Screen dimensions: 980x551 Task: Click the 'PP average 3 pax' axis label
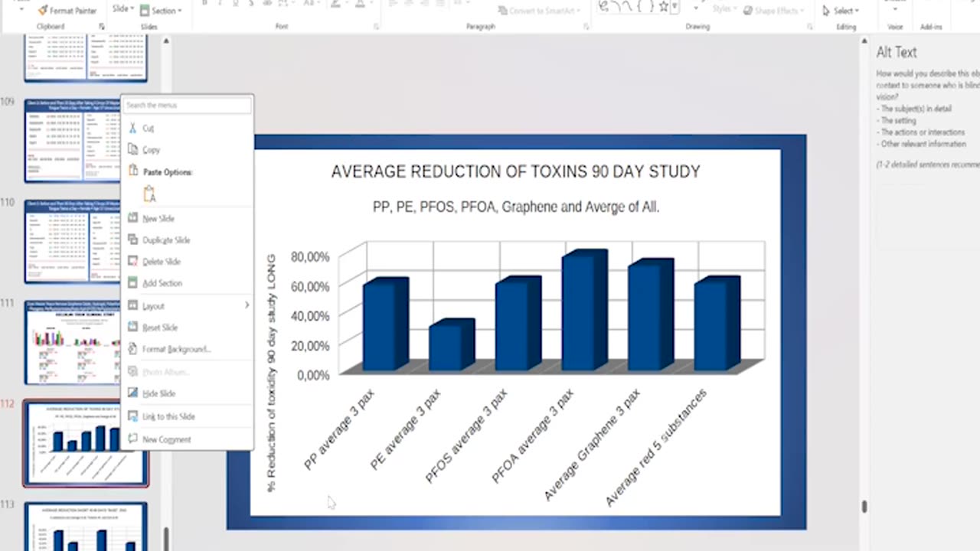[x=338, y=429]
